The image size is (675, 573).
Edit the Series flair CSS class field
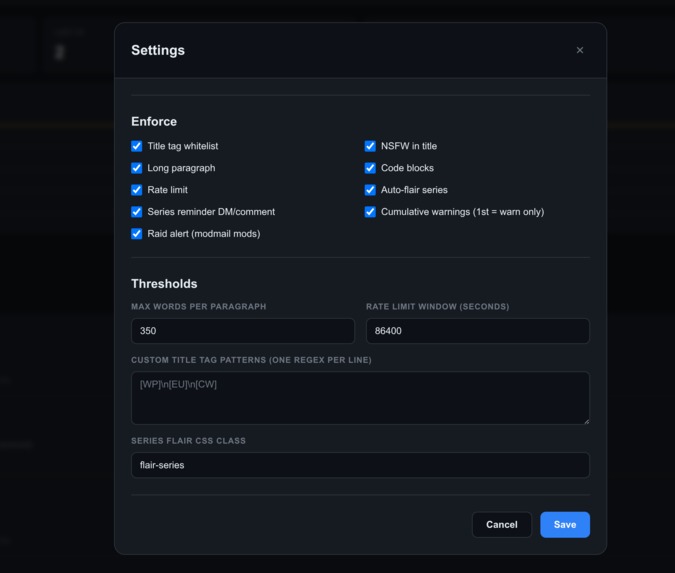click(360, 465)
